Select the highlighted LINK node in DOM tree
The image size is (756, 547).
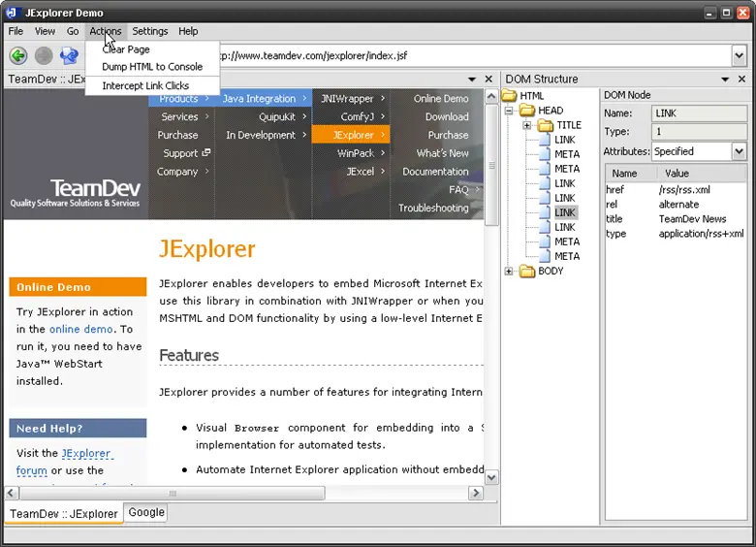565,212
